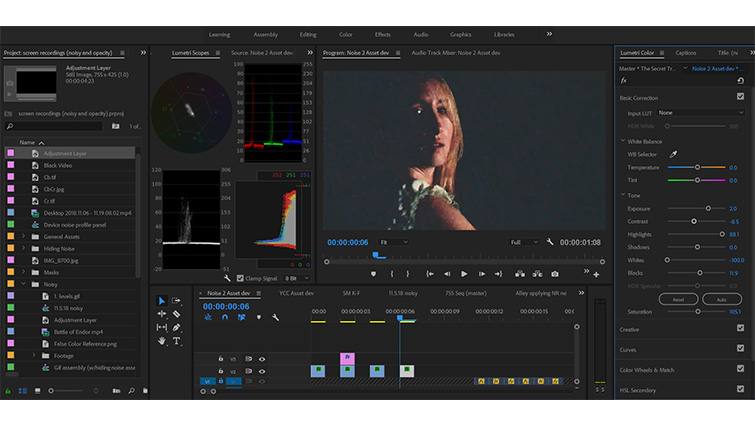
Task: Step forward one frame
Action: [x=482, y=274]
